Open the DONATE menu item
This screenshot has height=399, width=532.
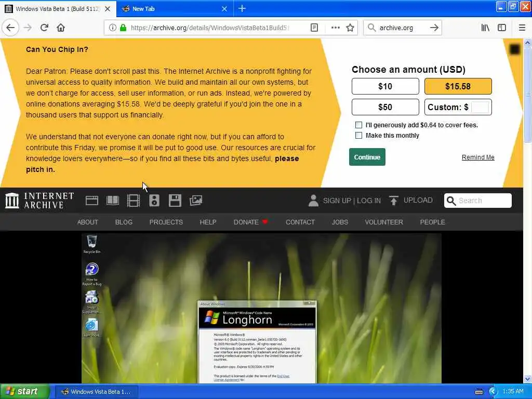(x=250, y=222)
